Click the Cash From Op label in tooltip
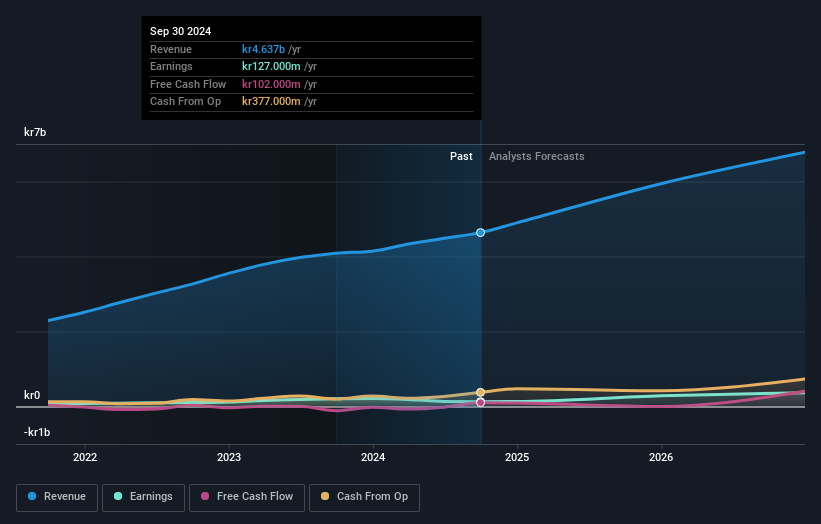The image size is (821, 524). click(x=185, y=102)
